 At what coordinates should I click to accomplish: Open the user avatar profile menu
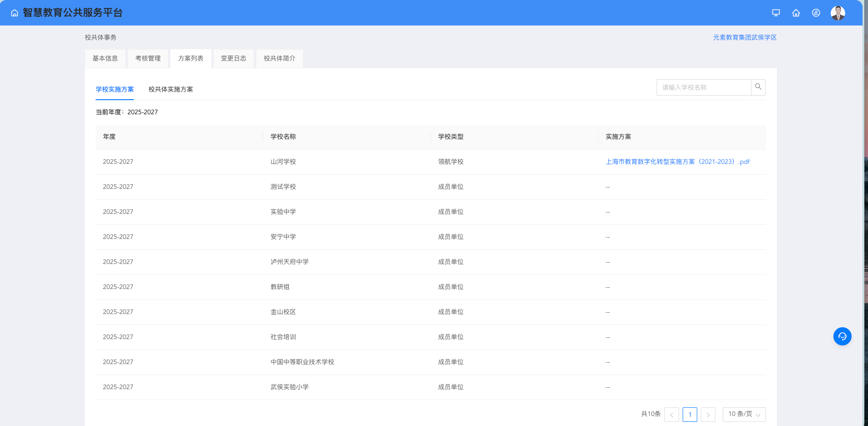tap(837, 13)
